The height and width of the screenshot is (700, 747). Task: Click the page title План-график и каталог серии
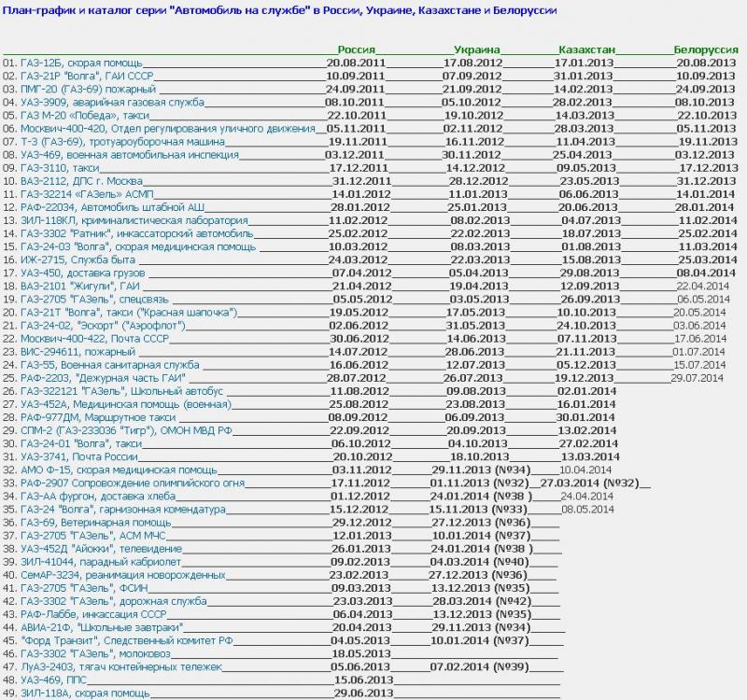point(279,10)
